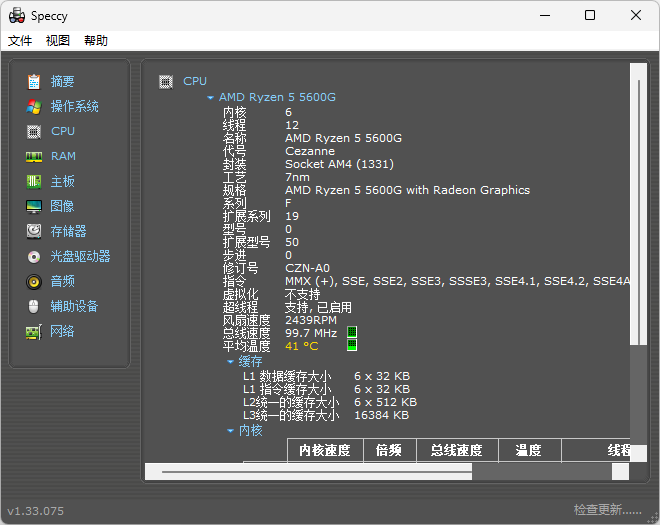Collapse the 内核 cores section
The width and height of the screenshot is (660, 525).
[230, 431]
